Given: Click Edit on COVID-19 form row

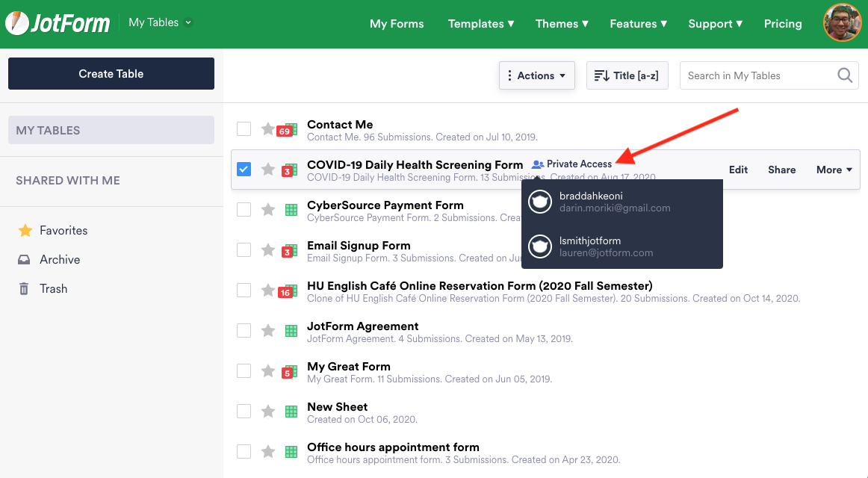Looking at the screenshot, I should click(738, 170).
